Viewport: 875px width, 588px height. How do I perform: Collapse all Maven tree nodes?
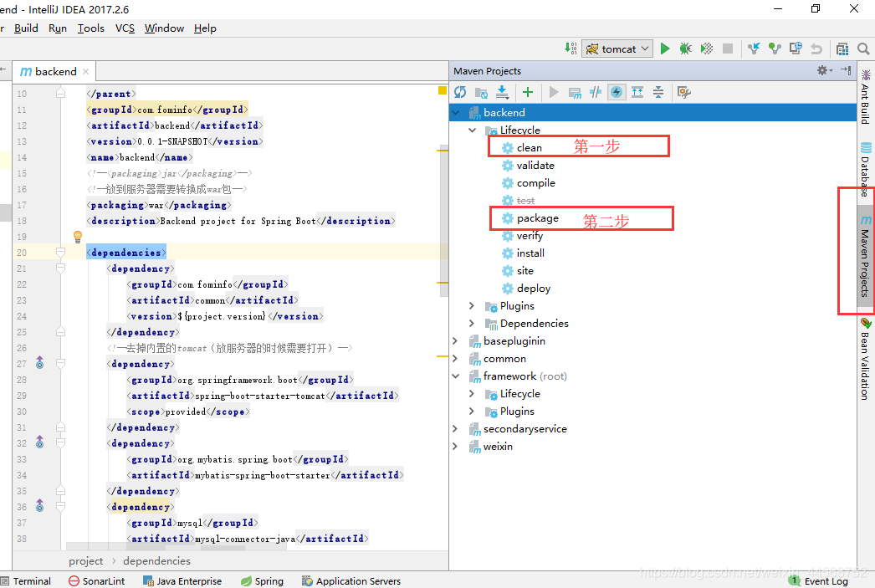[x=658, y=92]
